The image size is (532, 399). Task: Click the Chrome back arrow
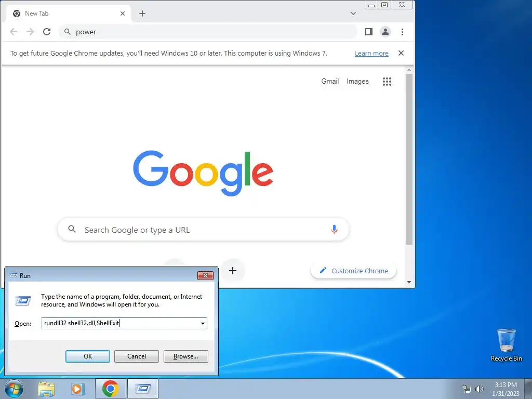click(14, 32)
